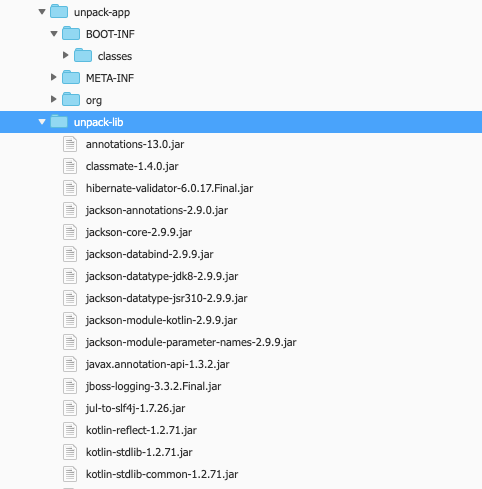
Task: Click the org folder icon
Action: click(71, 99)
